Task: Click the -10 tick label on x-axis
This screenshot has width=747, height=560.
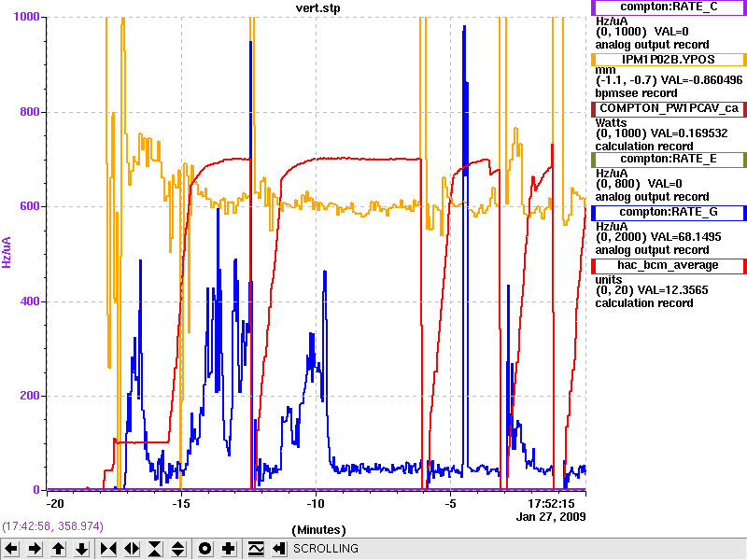Action: pos(316,504)
